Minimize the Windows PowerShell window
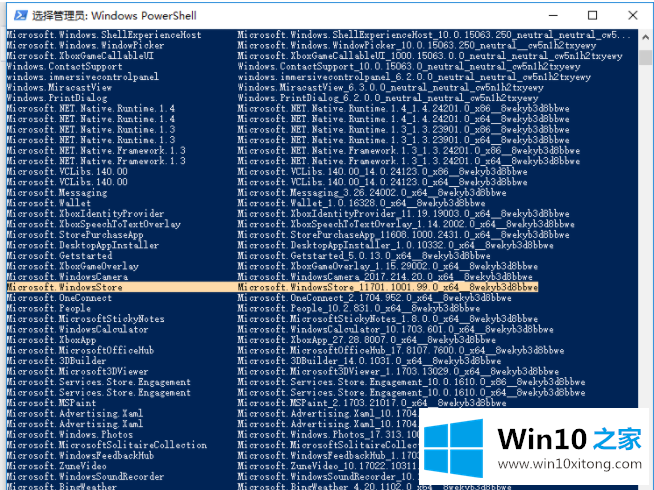 (553, 15)
